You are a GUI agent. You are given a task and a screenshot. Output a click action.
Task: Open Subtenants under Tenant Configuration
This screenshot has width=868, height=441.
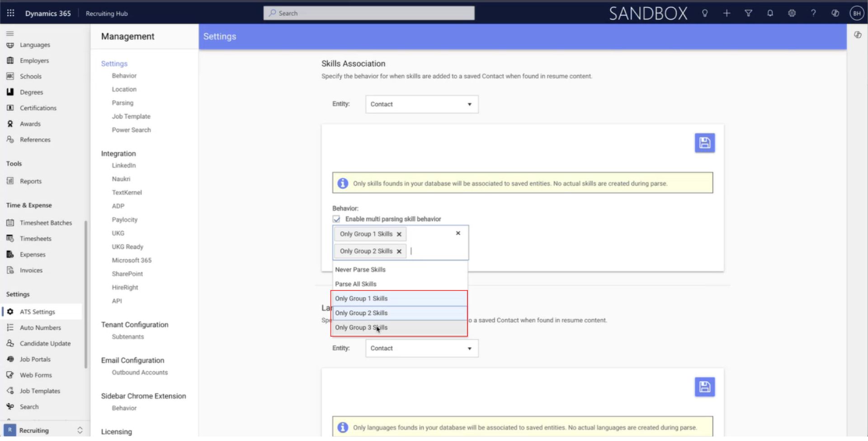click(128, 337)
